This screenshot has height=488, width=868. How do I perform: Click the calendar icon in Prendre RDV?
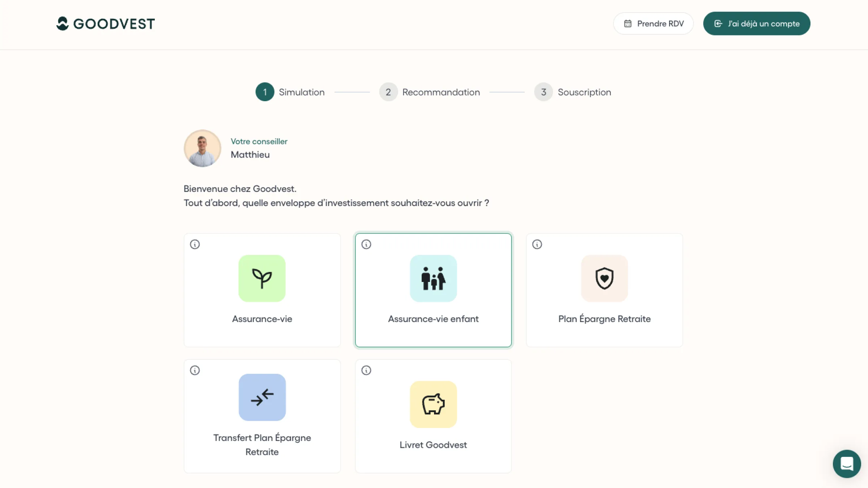click(x=627, y=23)
